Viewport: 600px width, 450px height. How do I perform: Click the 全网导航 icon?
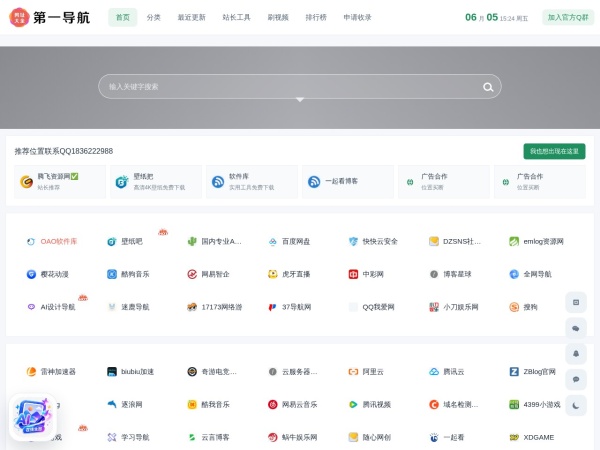[514, 274]
